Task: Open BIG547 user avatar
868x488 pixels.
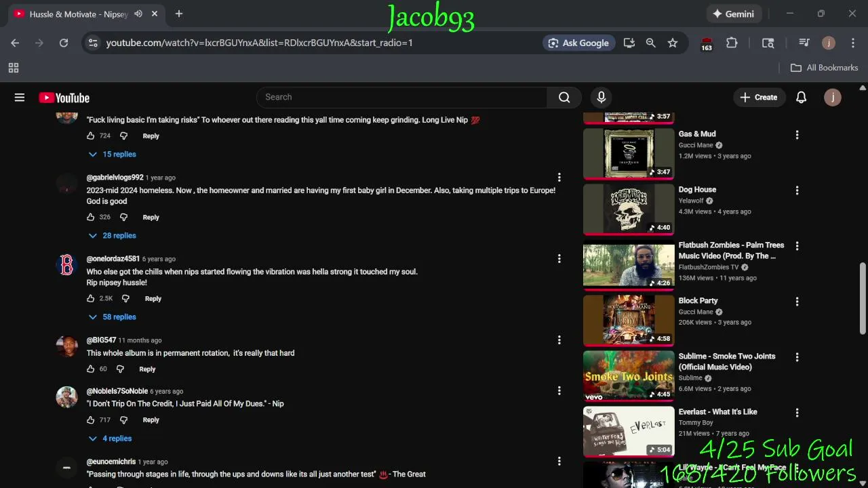Action: (x=66, y=346)
